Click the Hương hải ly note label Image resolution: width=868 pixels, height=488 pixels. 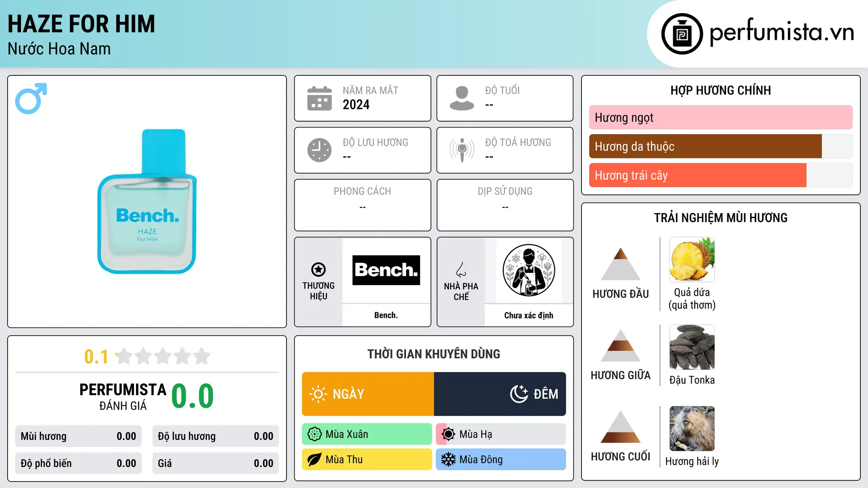point(692,461)
